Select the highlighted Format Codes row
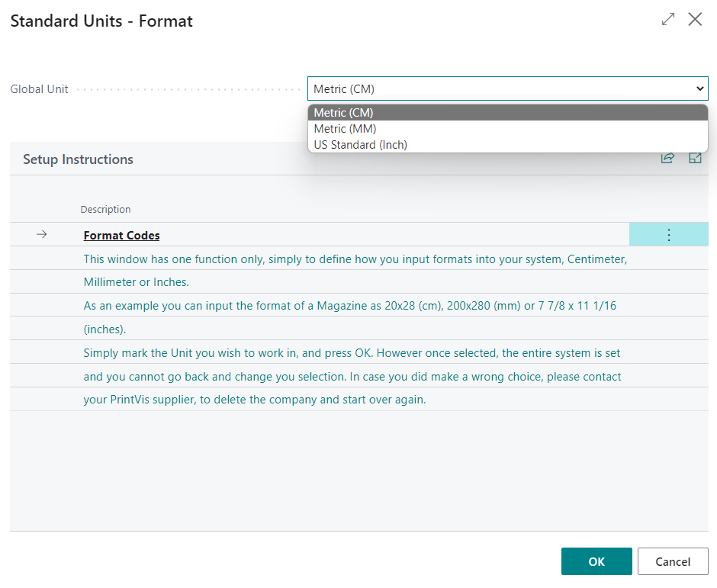The image size is (717, 588). coord(343,234)
